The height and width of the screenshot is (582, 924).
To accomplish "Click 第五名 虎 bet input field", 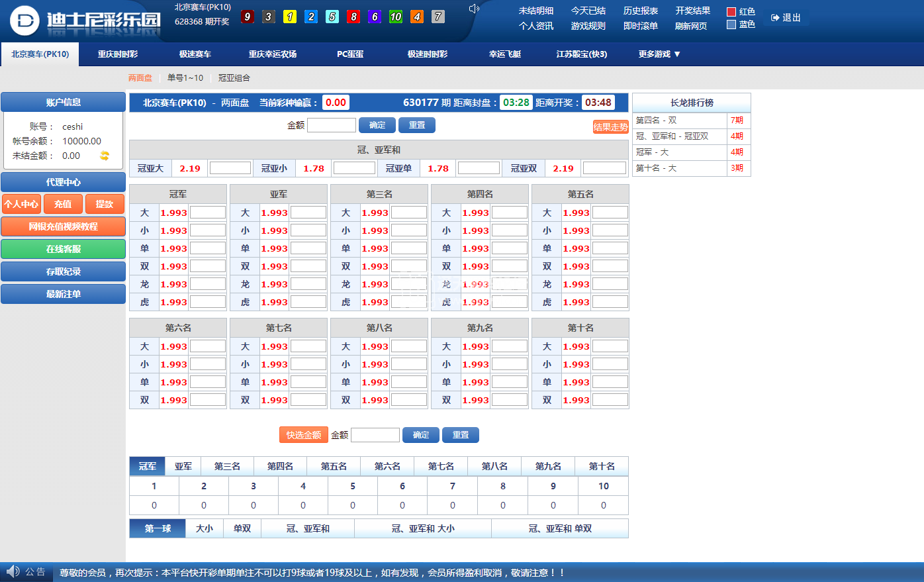I will click(x=610, y=302).
